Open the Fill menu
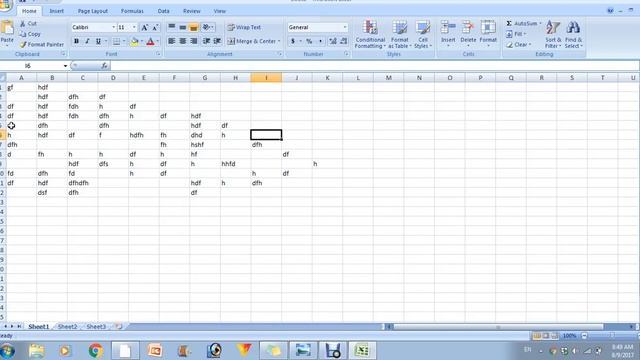The width and height of the screenshot is (640, 360). pos(516,34)
